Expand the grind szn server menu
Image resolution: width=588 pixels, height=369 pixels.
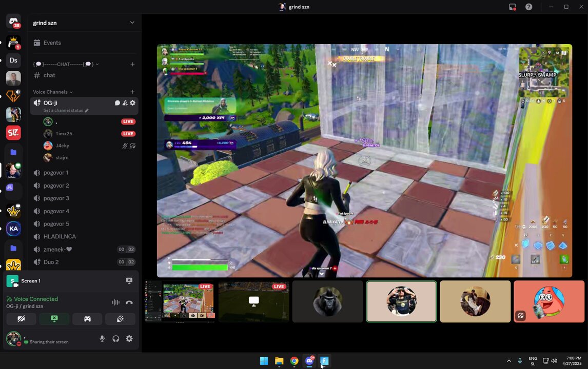(132, 23)
